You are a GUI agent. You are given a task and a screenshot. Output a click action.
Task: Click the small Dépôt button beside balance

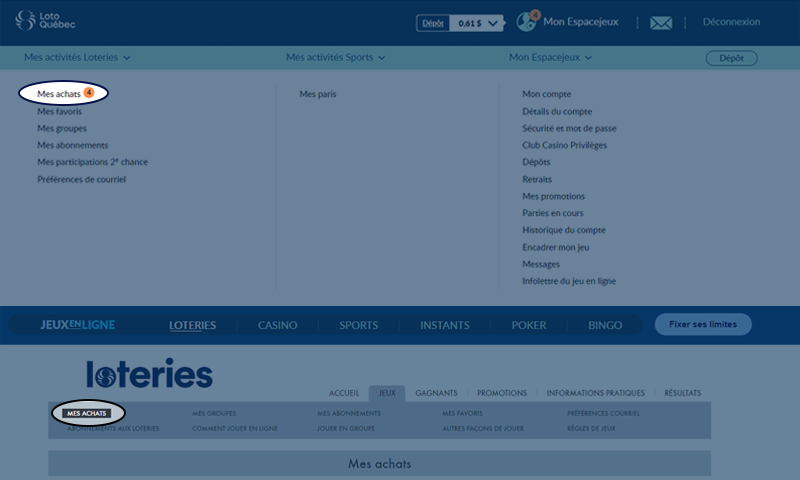click(433, 23)
